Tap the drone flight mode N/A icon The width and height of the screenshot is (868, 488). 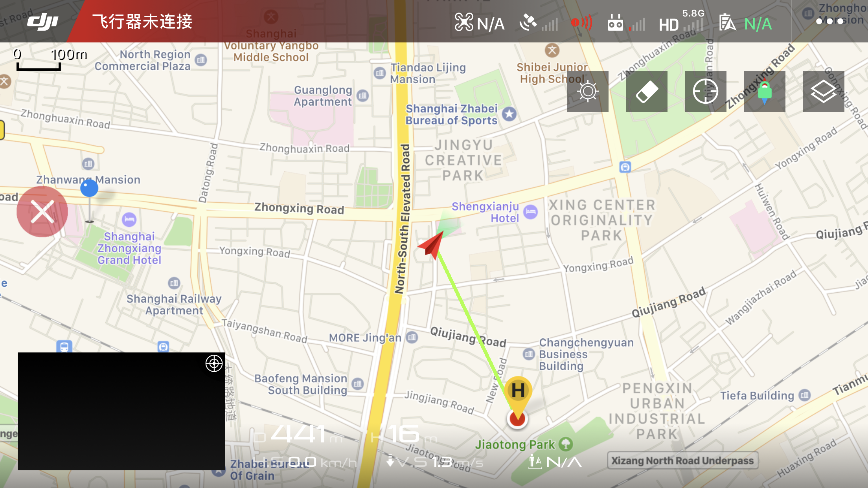pos(479,22)
